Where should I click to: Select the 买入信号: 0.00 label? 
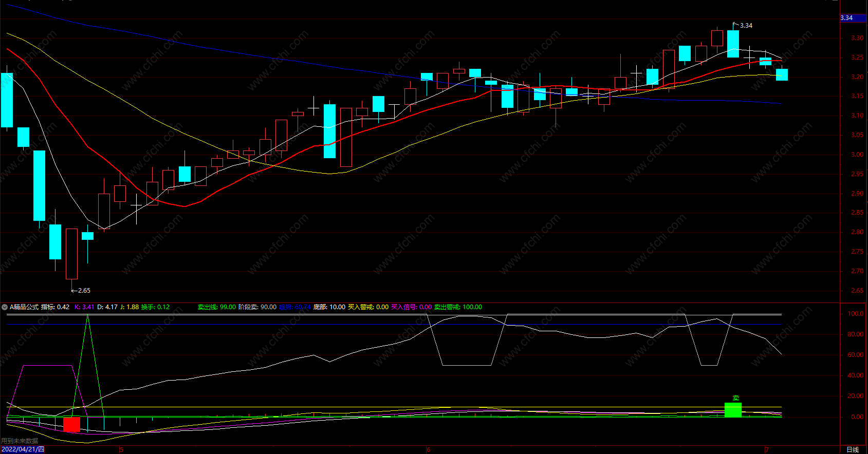[412, 307]
